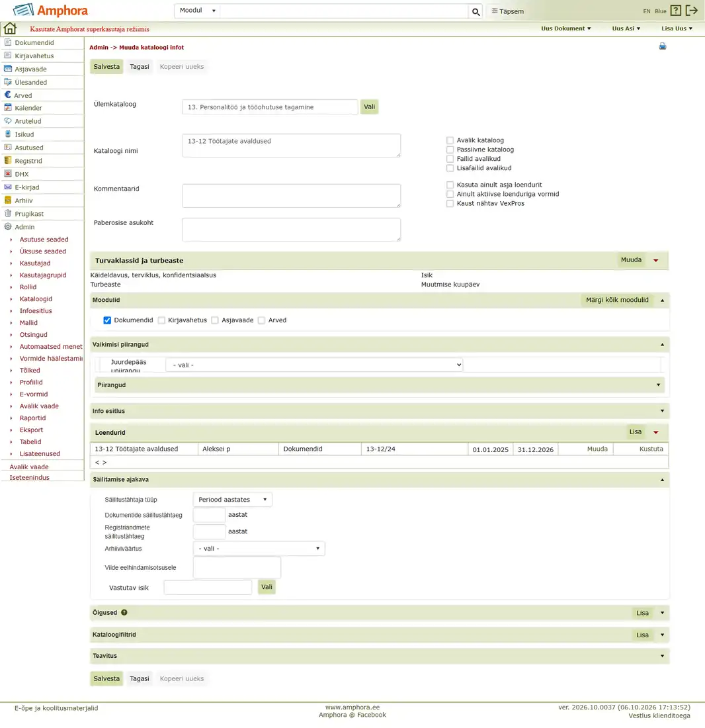Open the help question mark icon

point(676,11)
